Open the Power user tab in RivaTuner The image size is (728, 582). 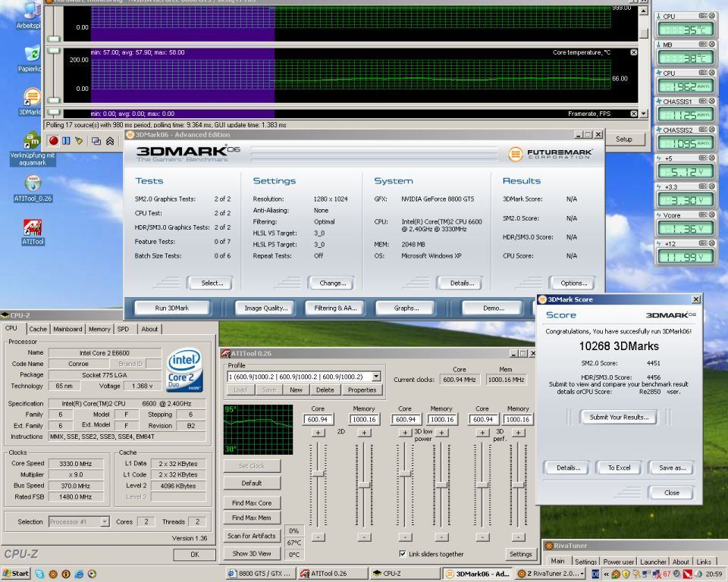(x=619, y=562)
